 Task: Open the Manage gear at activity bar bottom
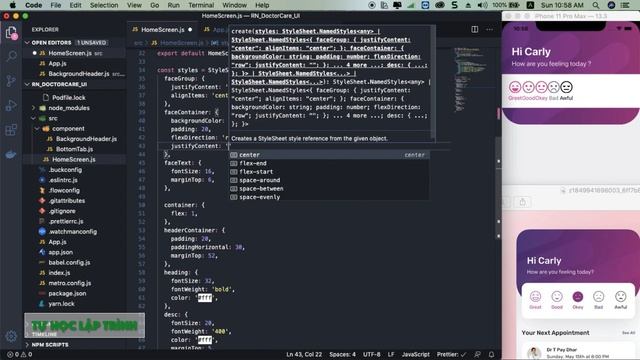(11, 336)
